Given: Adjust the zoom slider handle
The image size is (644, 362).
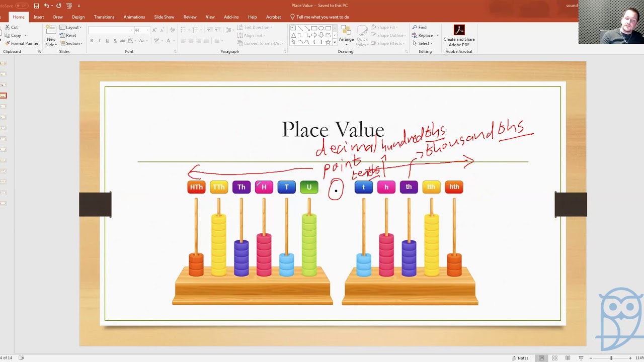Looking at the screenshot, I should [x=611, y=358].
